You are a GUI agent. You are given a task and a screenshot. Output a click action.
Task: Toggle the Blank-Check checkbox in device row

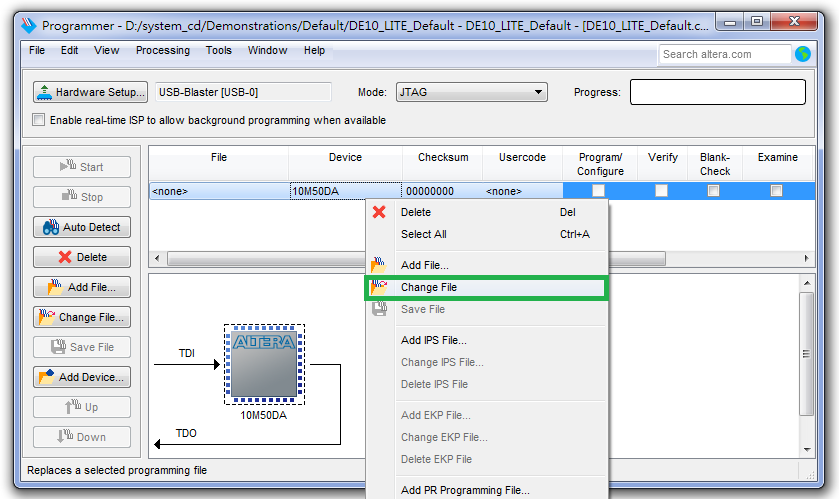click(x=714, y=191)
